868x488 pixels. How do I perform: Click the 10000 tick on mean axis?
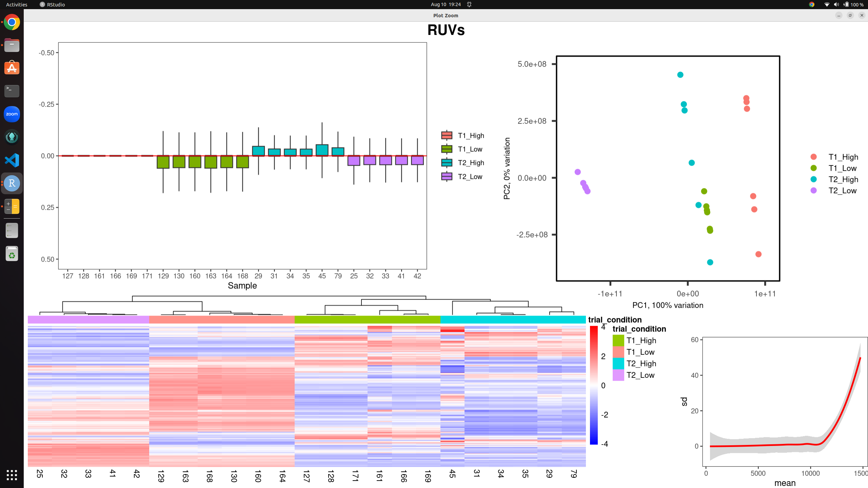pos(810,473)
